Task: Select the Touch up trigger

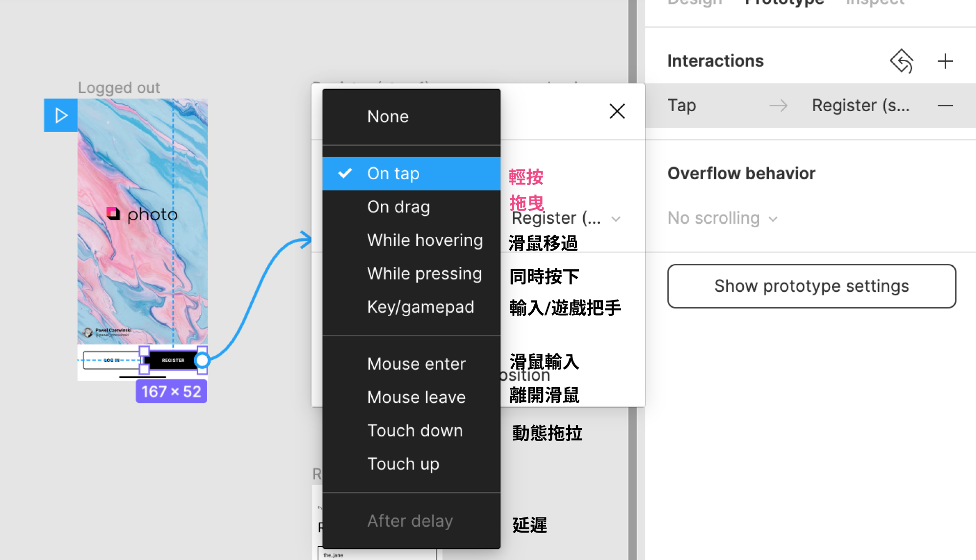Action: pos(403,464)
